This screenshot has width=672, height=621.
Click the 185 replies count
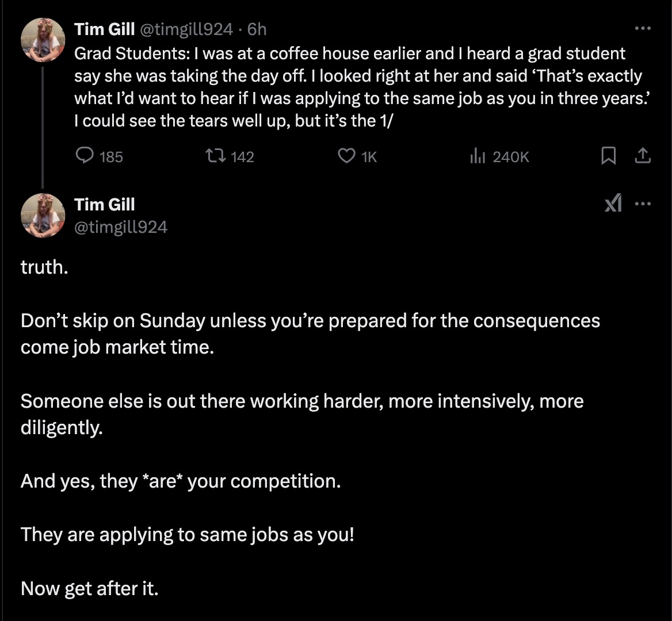pos(110,156)
